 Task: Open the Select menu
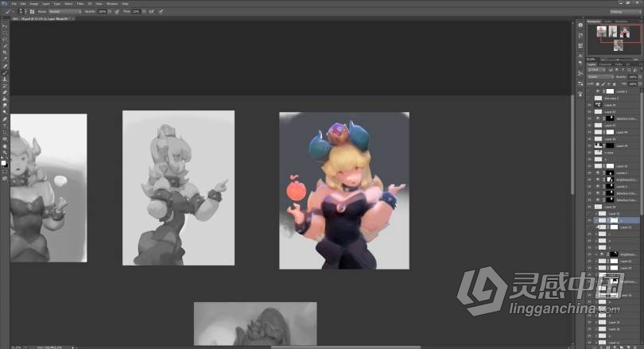[68, 4]
